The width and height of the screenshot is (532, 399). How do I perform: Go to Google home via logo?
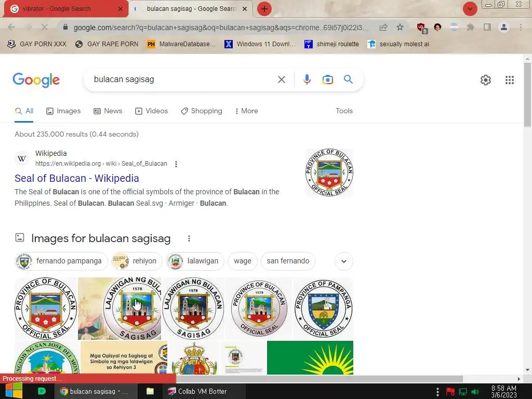(x=36, y=80)
